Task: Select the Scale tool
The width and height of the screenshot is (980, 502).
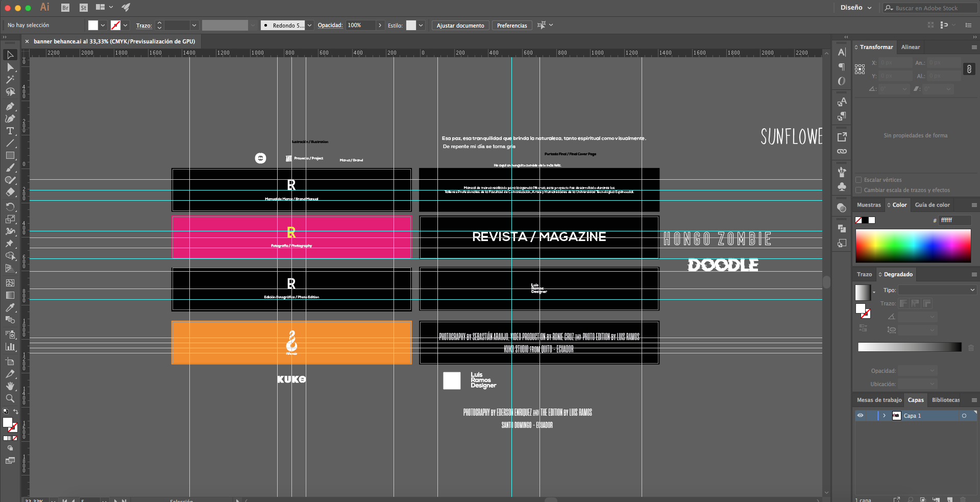Action: [x=10, y=219]
